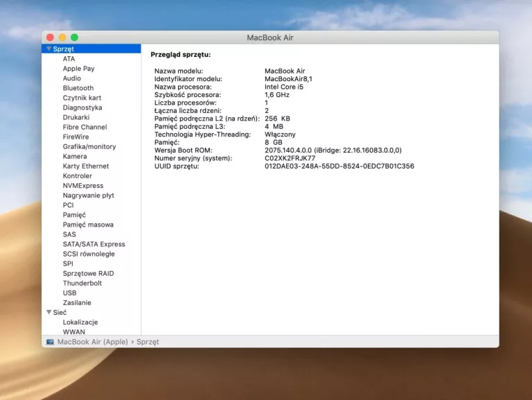Click Numer seryjny (system) label
The width and height of the screenshot is (532, 400).
pos(193,158)
